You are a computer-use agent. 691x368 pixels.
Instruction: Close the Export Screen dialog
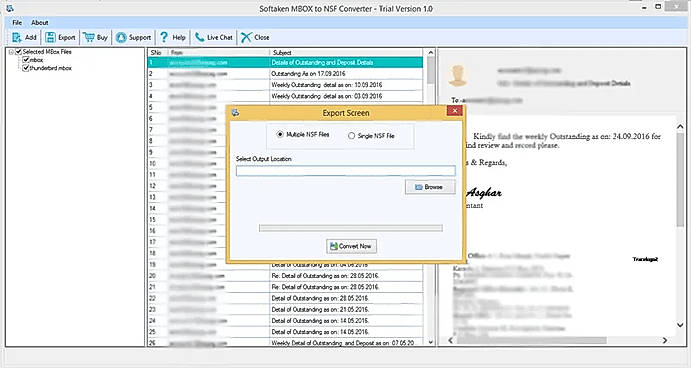pos(454,111)
